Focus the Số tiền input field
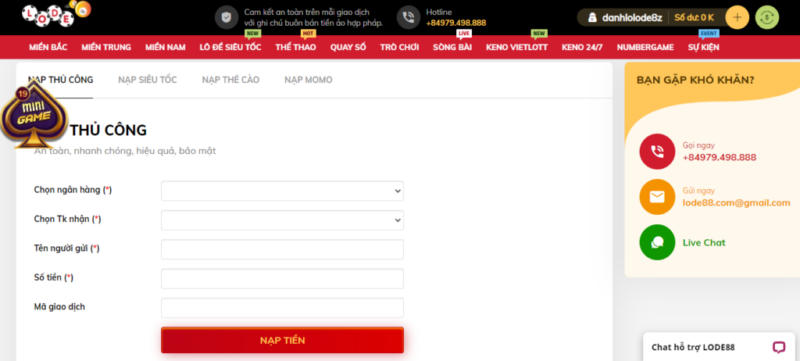Image resolution: width=800 pixels, height=361 pixels. 282,278
